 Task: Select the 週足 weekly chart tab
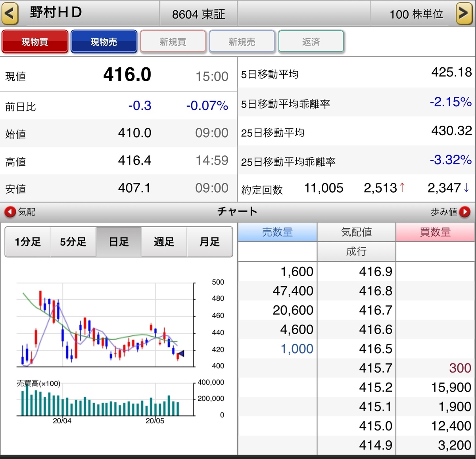point(164,242)
